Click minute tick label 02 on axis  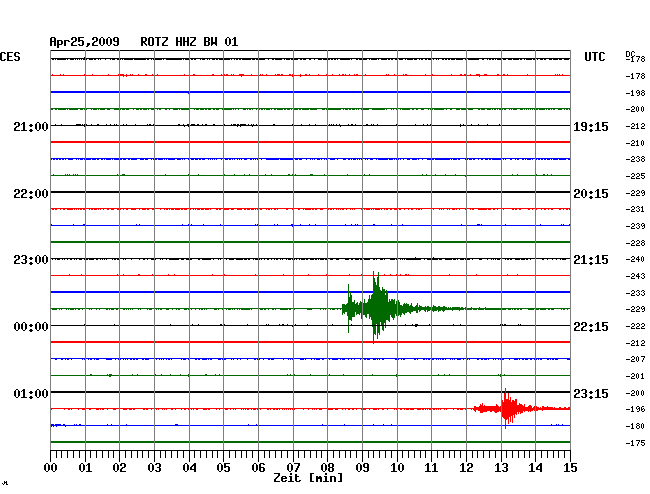(119, 468)
